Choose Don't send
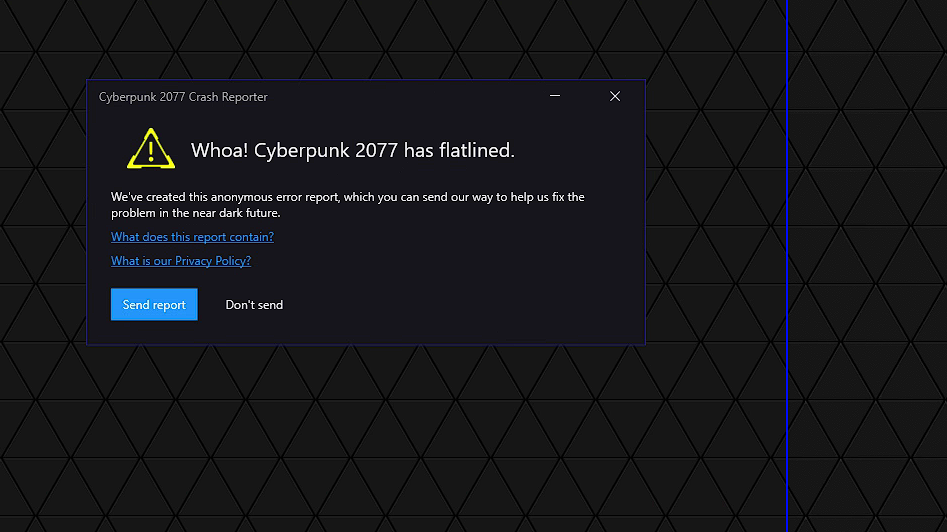The height and width of the screenshot is (532, 947). [x=254, y=304]
